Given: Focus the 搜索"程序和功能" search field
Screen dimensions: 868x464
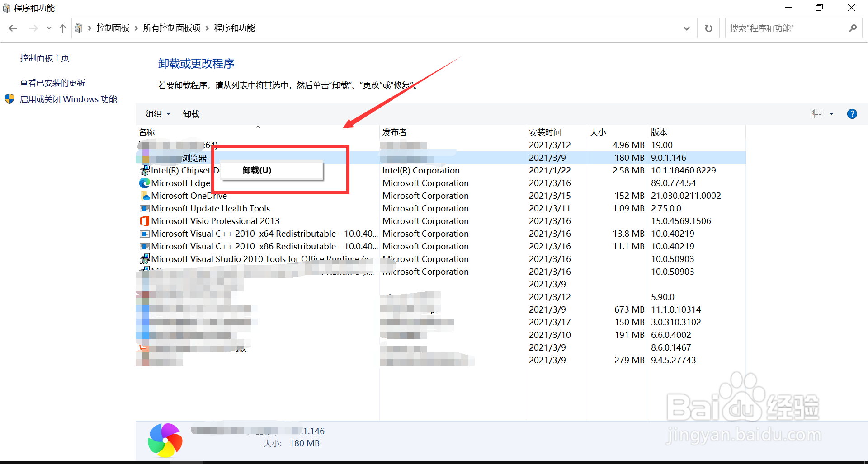Looking at the screenshot, I should click(x=787, y=28).
